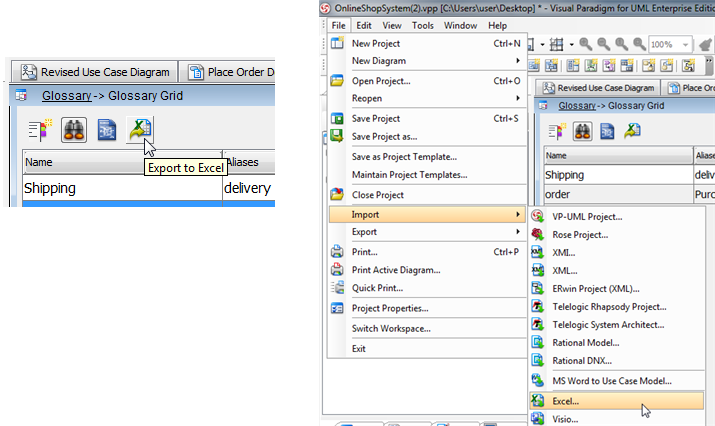Screen dimensions: 715x426
Task: Import a VP-UML Project
Action: click(x=617, y=217)
